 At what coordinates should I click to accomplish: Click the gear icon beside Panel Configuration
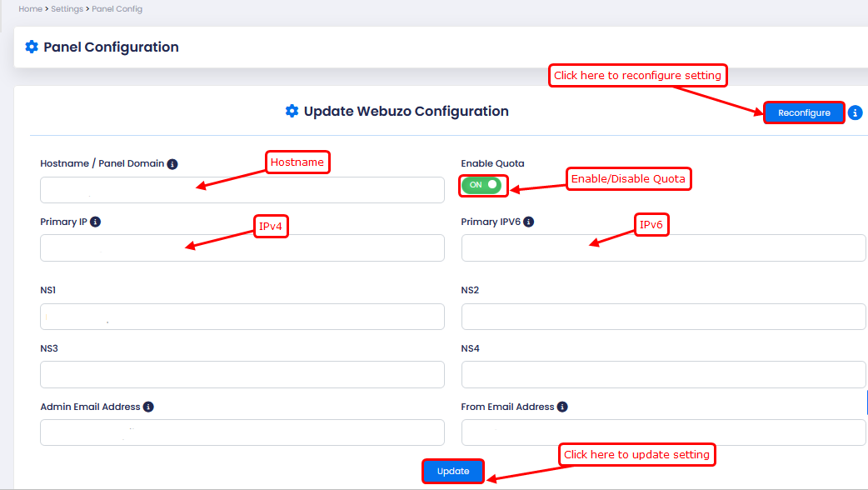32,47
